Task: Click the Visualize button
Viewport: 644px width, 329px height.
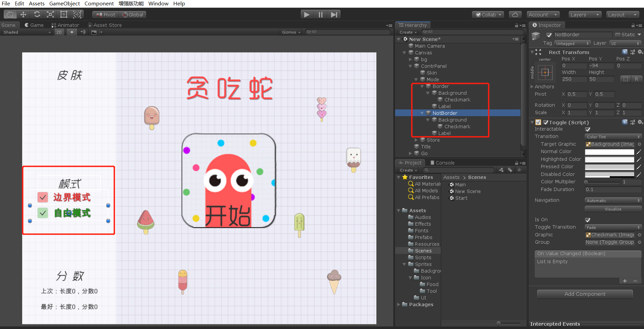Action: tap(613, 209)
